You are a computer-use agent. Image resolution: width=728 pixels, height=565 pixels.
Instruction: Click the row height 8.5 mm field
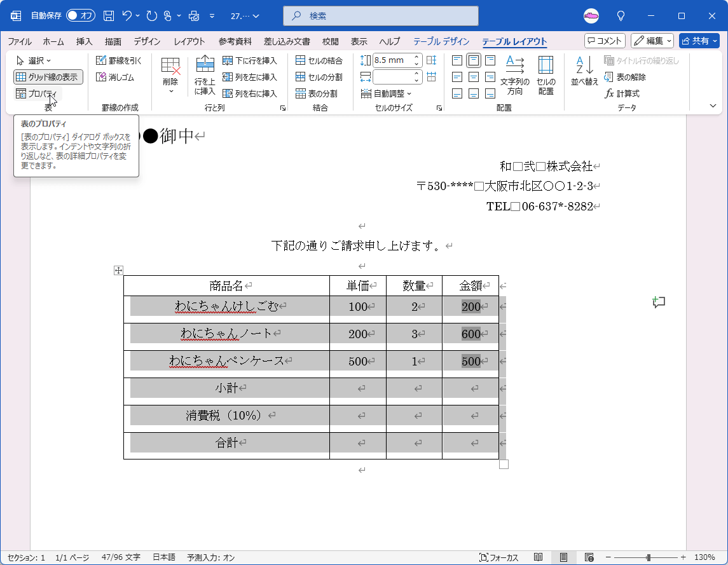click(x=393, y=60)
